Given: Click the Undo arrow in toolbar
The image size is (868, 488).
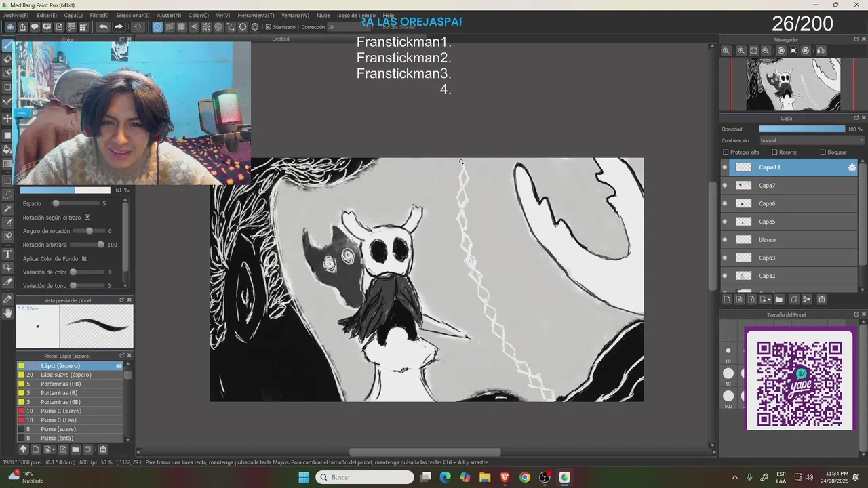Looking at the screenshot, I should [103, 27].
